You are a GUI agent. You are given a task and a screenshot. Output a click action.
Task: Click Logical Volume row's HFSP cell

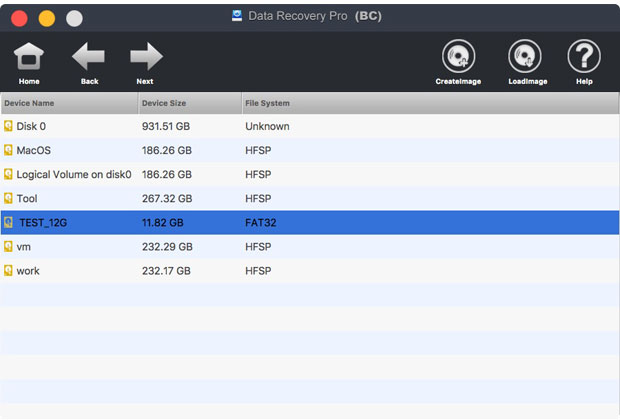coord(258,174)
